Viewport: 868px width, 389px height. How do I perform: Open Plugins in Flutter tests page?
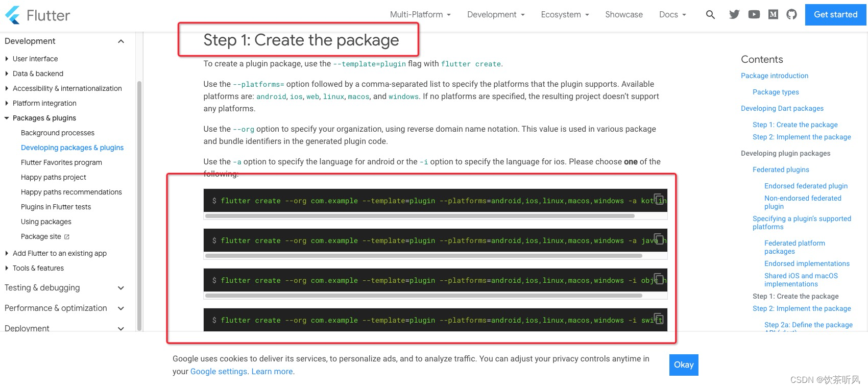point(56,207)
